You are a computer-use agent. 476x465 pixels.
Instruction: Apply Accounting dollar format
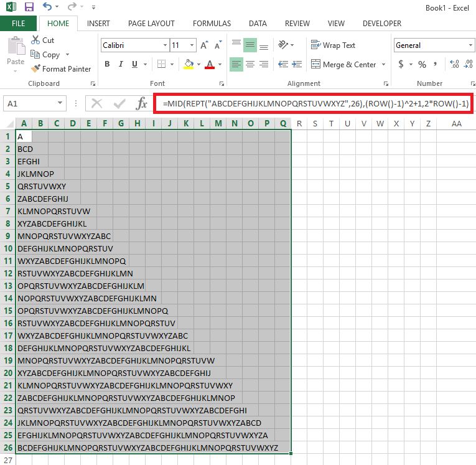[x=401, y=64]
